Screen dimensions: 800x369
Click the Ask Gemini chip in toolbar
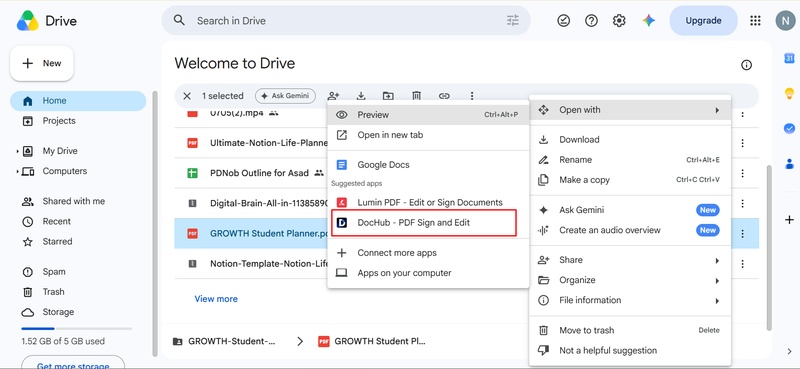pyautogui.click(x=285, y=96)
